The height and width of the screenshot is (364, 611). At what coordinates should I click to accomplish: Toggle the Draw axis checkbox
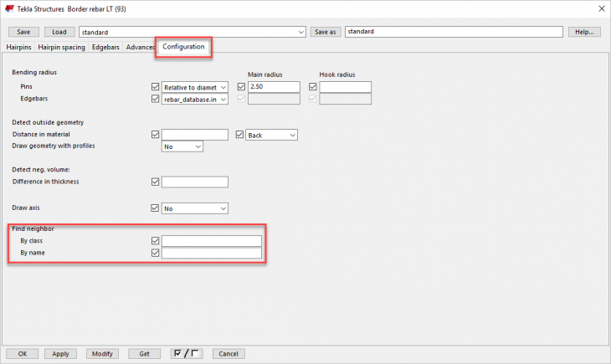click(x=155, y=208)
